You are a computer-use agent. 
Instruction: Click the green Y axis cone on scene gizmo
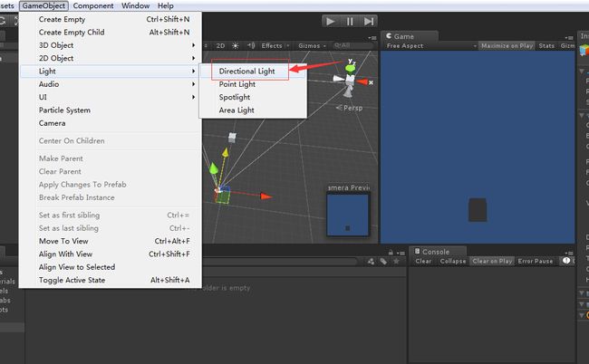(351, 68)
